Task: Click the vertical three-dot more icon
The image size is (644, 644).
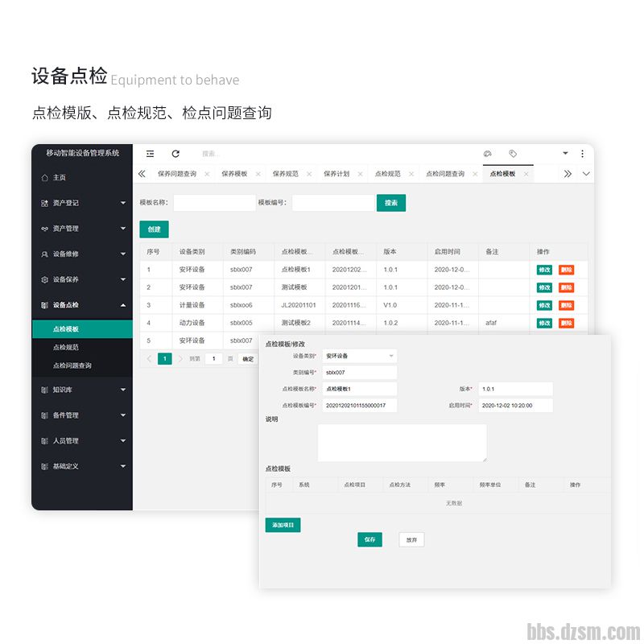Action: (582, 154)
